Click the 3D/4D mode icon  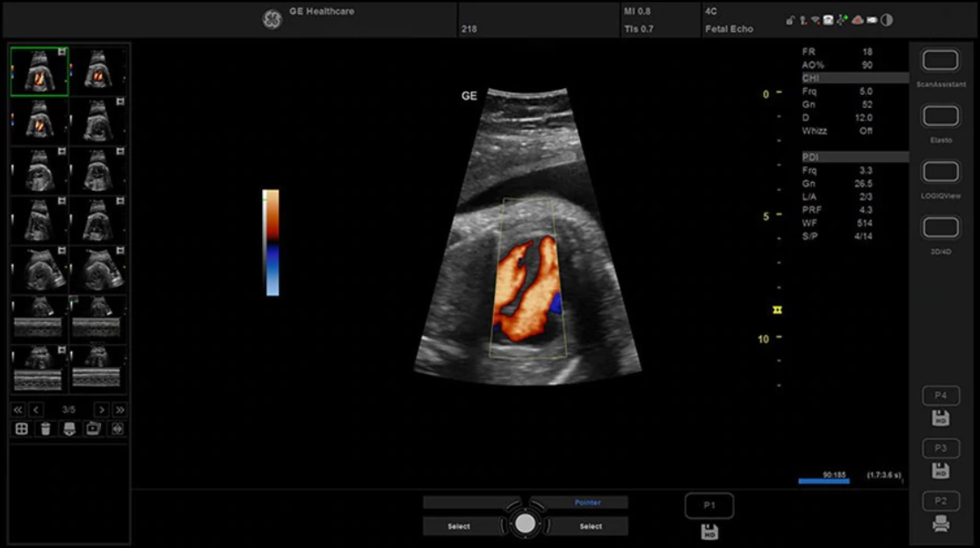coord(940,228)
